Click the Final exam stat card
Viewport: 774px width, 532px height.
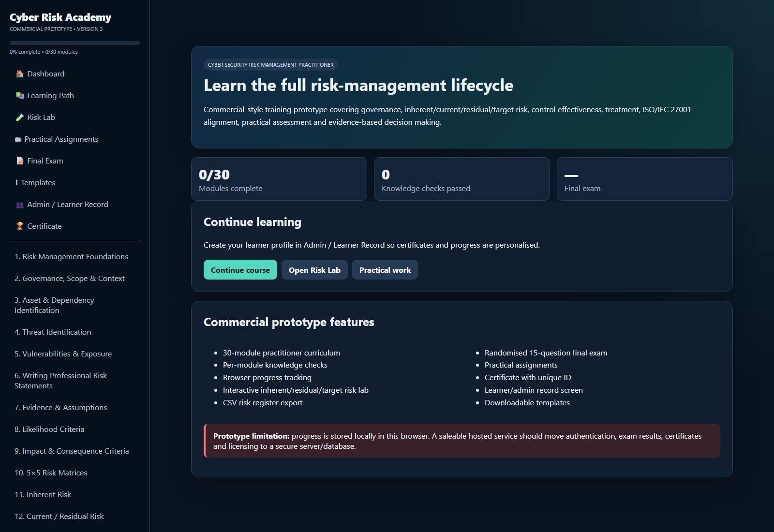tap(645, 179)
